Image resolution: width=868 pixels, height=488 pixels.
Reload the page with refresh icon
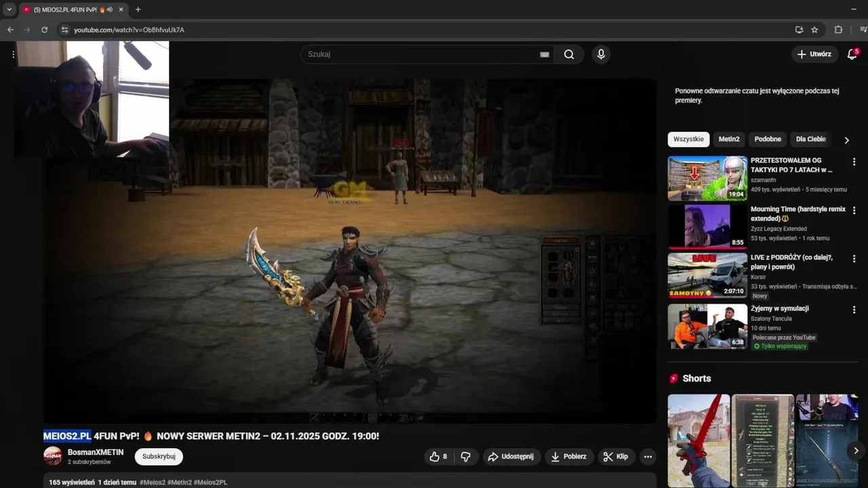(45, 30)
